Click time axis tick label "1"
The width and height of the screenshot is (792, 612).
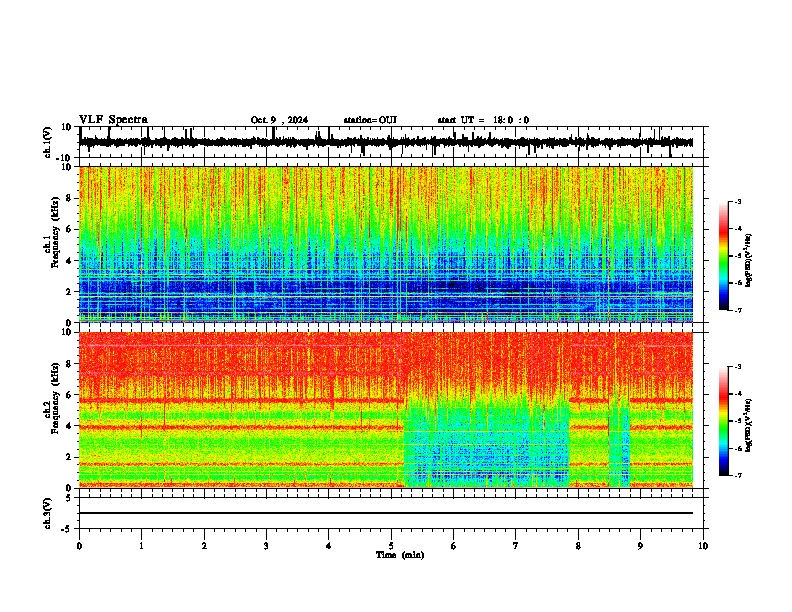(141, 546)
